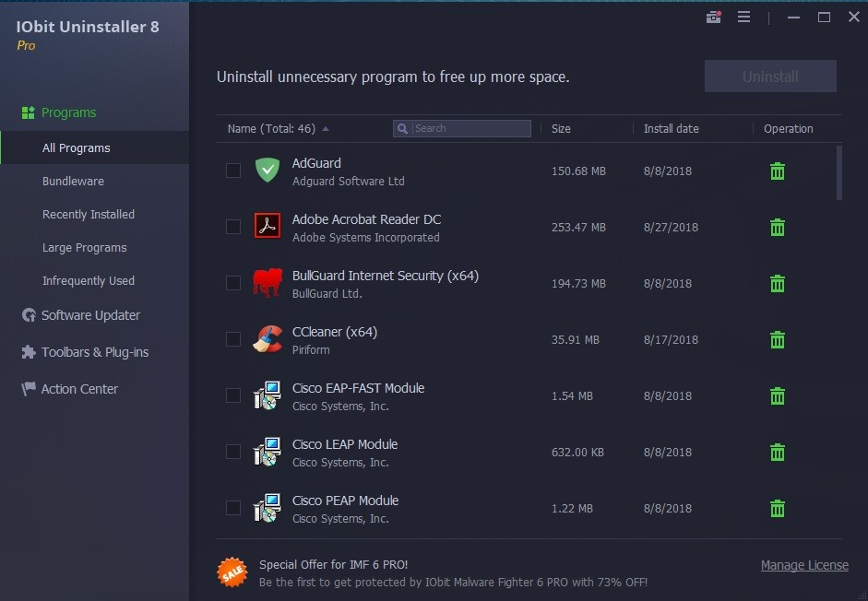
Task: Click the trash icon for Adobe Acrobat Reader DC
Action: (778, 228)
